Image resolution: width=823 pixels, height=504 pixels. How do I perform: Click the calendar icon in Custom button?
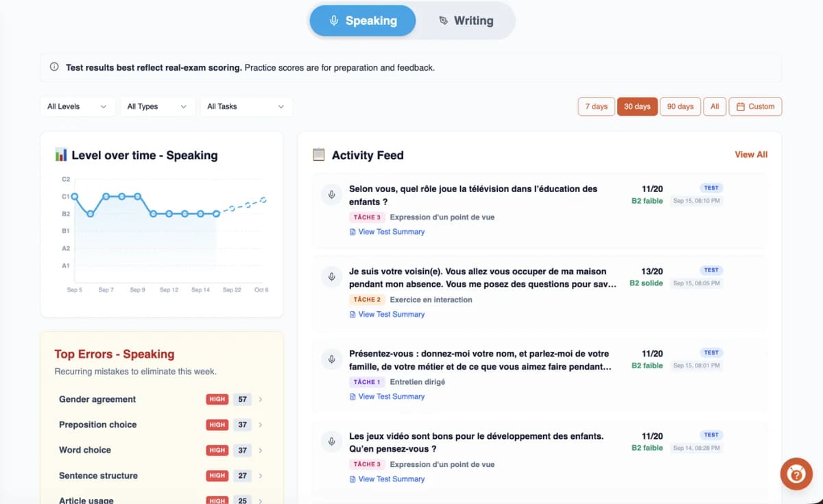coord(741,106)
